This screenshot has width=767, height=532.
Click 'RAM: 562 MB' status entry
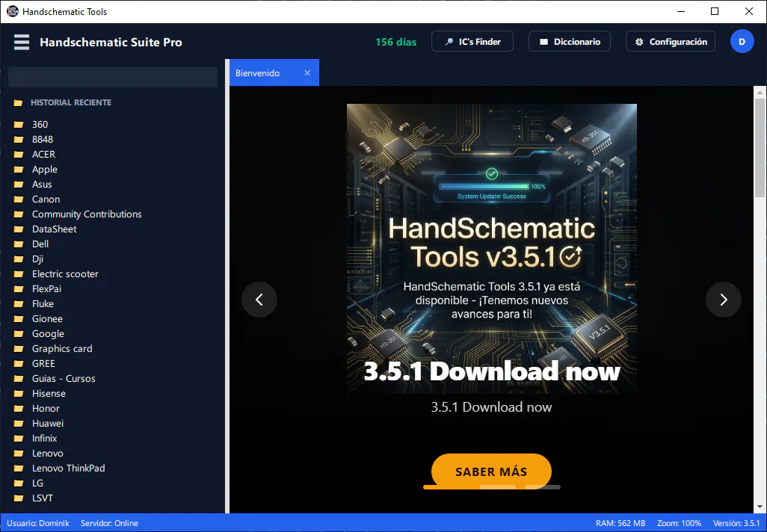click(620, 523)
